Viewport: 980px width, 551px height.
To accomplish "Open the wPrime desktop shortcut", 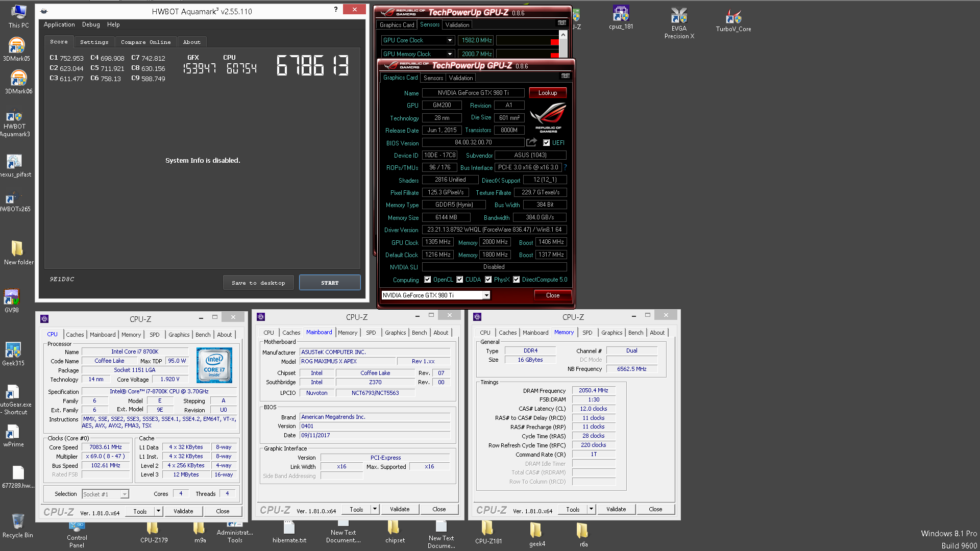I will pos(13,436).
